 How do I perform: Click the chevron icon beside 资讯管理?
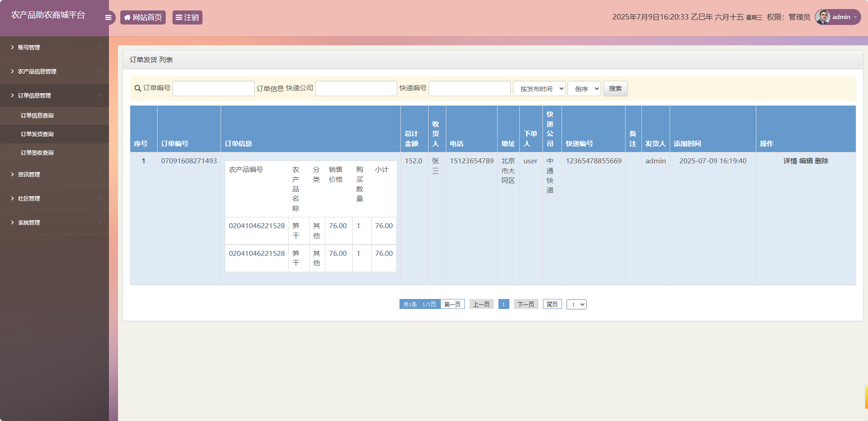point(101,175)
